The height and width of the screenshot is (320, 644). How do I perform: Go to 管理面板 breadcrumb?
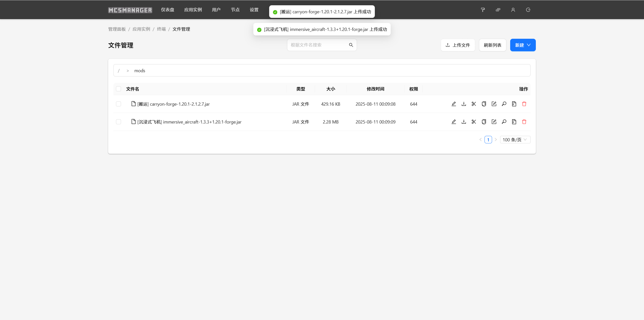[x=117, y=29]
